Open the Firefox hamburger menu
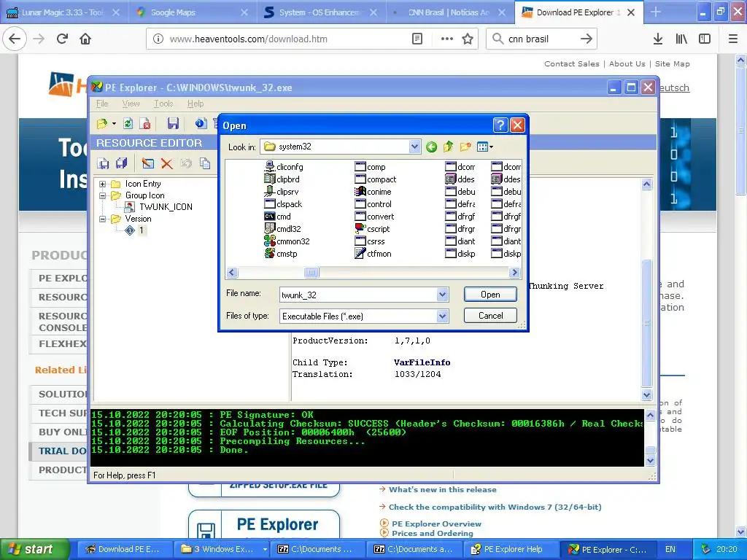747x560 pixels. (x=732, y=39)
